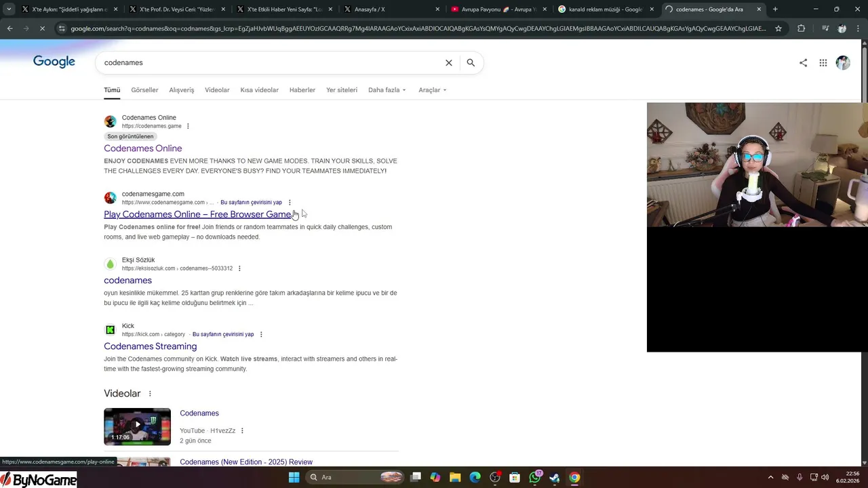The height and width of the screenshot is (488, 868).
Task: Go back with browser back arrow
Action: point(9,28)
